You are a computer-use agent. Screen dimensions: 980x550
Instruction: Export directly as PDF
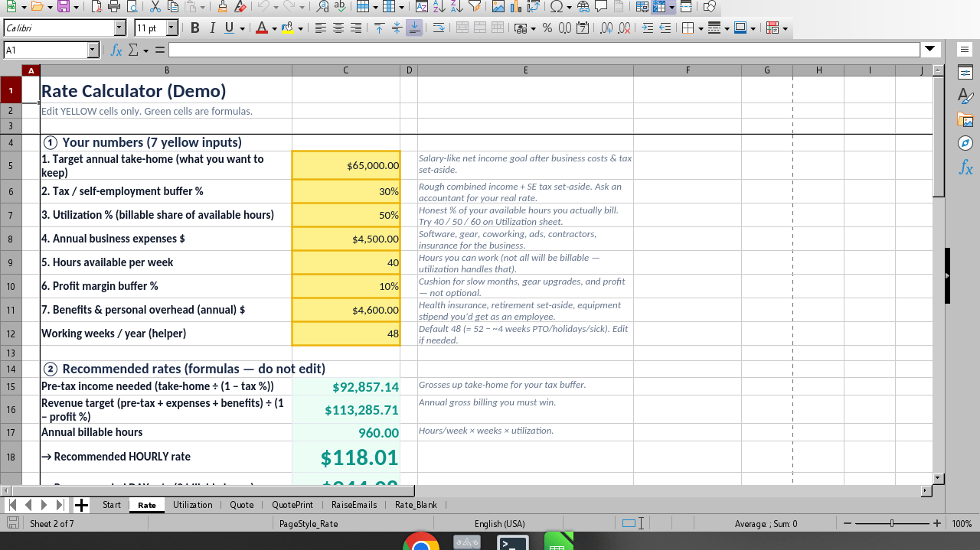coord(96,7)
